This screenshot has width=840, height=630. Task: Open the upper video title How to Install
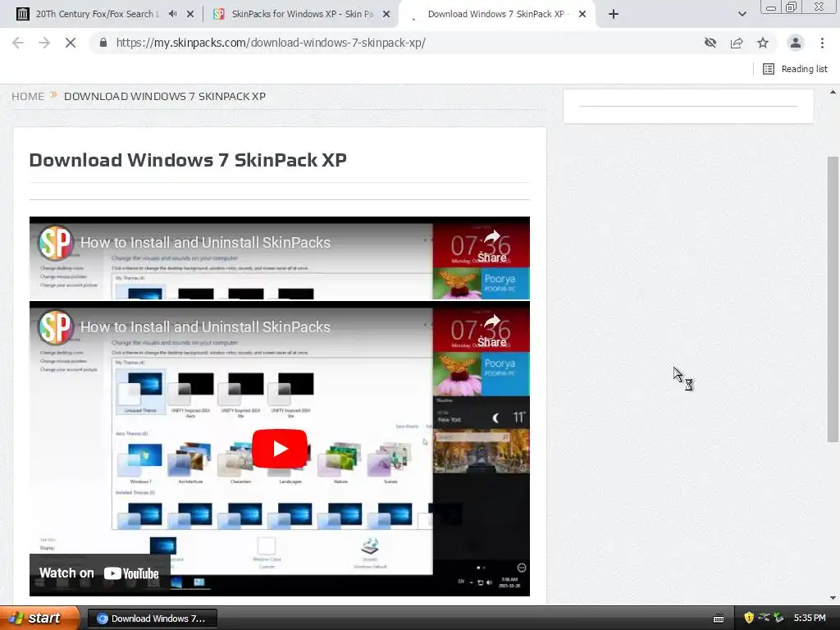tap(205, 243)
